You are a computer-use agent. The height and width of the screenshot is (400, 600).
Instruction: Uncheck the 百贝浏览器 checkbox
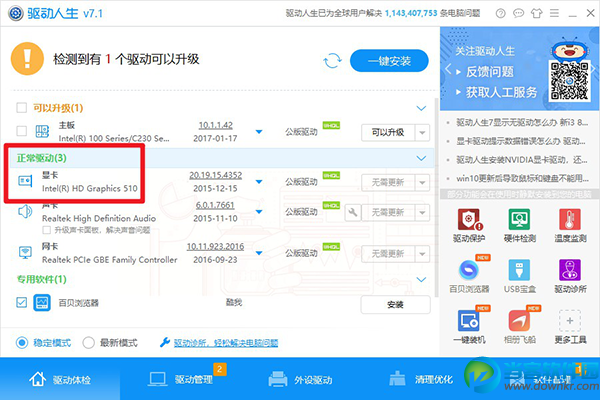coord(21,302)
